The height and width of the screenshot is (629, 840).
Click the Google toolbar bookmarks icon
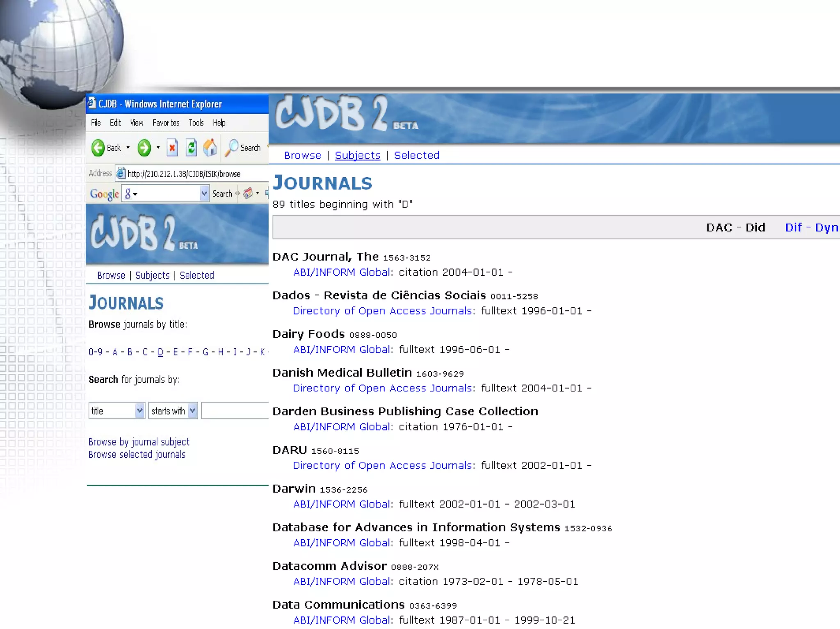[x=248, y=193]
